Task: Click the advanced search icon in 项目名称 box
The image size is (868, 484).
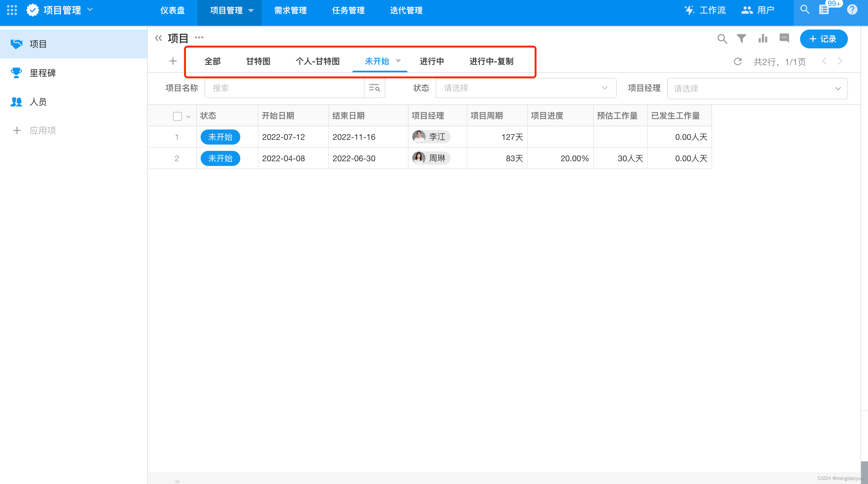Action: (374, 88)
